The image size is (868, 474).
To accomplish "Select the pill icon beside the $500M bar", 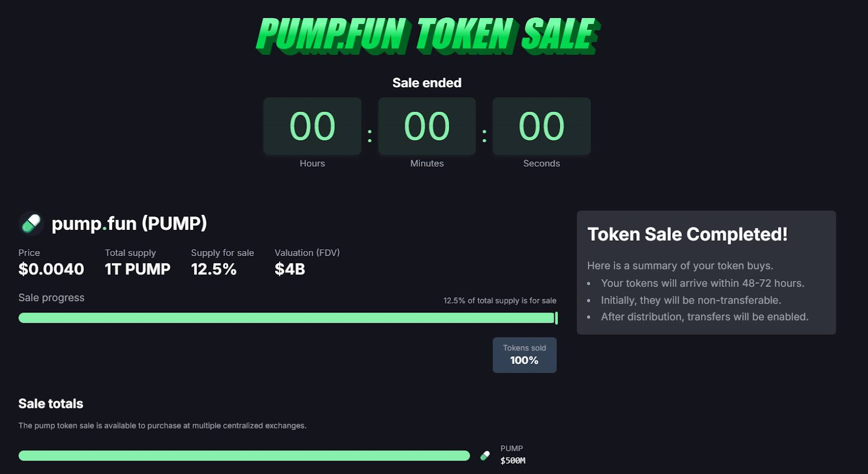I will [484, 455].
